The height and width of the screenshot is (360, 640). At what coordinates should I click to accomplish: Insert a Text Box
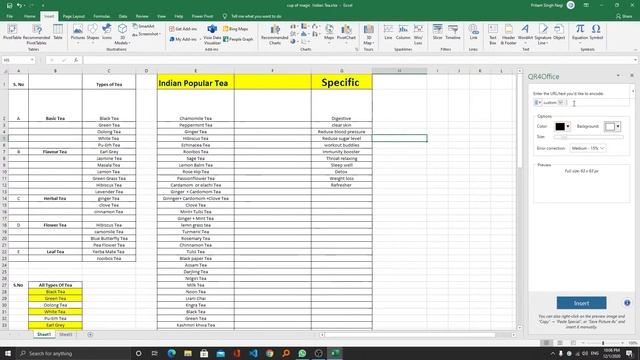493,34
